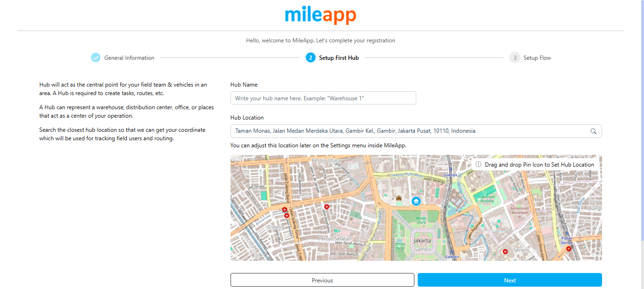Click the palace landmark icon on map

point(399,198)
